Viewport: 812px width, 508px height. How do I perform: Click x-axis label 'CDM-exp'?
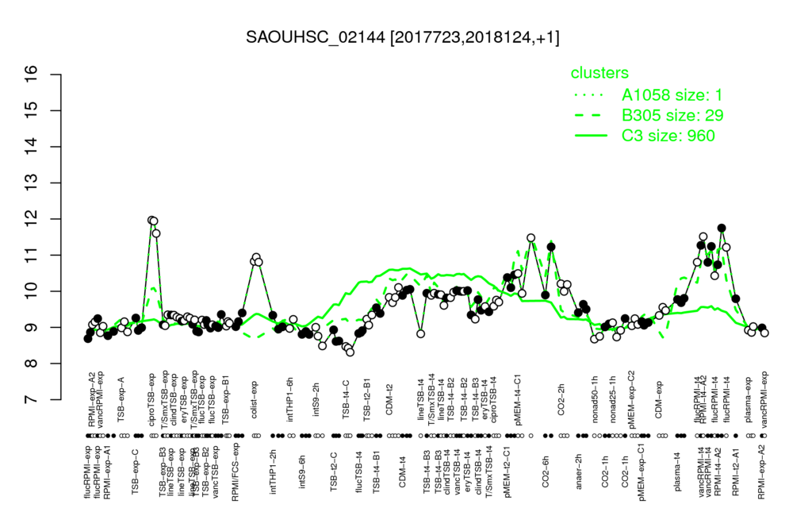pos(659,399)
